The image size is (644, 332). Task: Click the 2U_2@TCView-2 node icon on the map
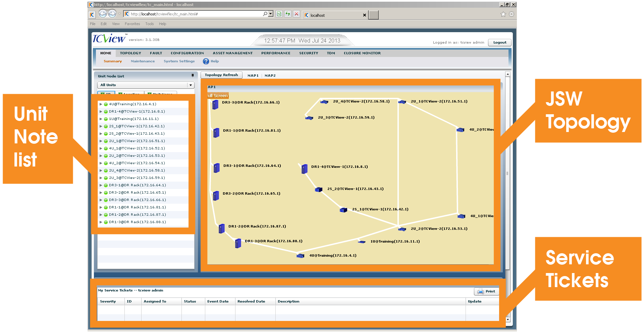(x=402, y=229)
